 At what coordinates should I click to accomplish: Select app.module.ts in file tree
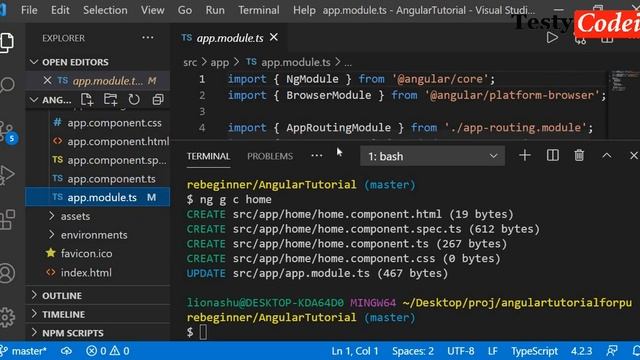(x=98, y=197)
